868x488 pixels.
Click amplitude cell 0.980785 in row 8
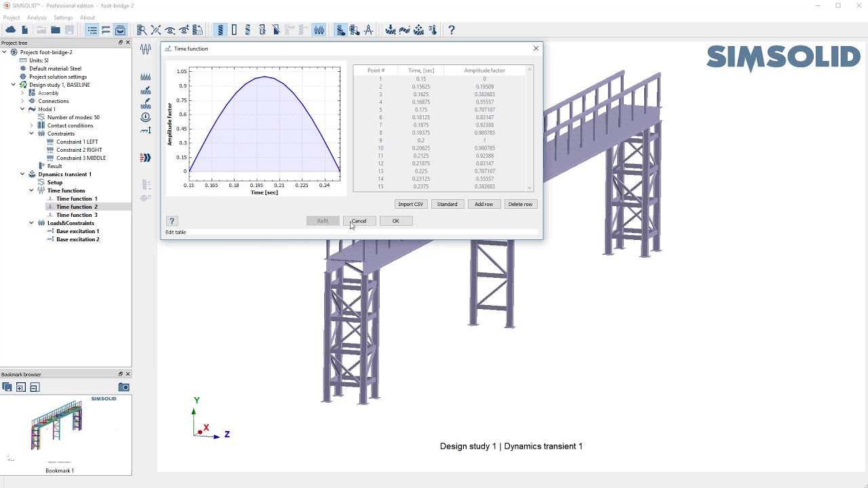(x=484, y=132)
